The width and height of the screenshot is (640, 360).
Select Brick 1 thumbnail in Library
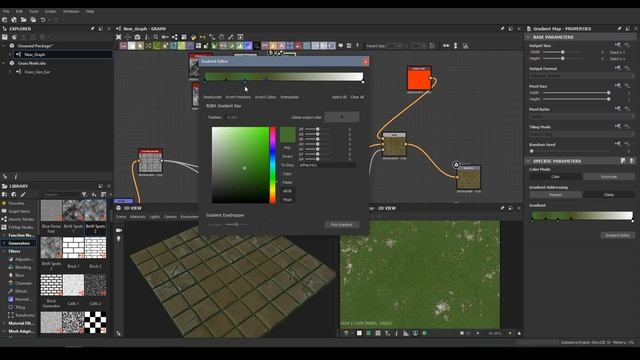point(73,248)
